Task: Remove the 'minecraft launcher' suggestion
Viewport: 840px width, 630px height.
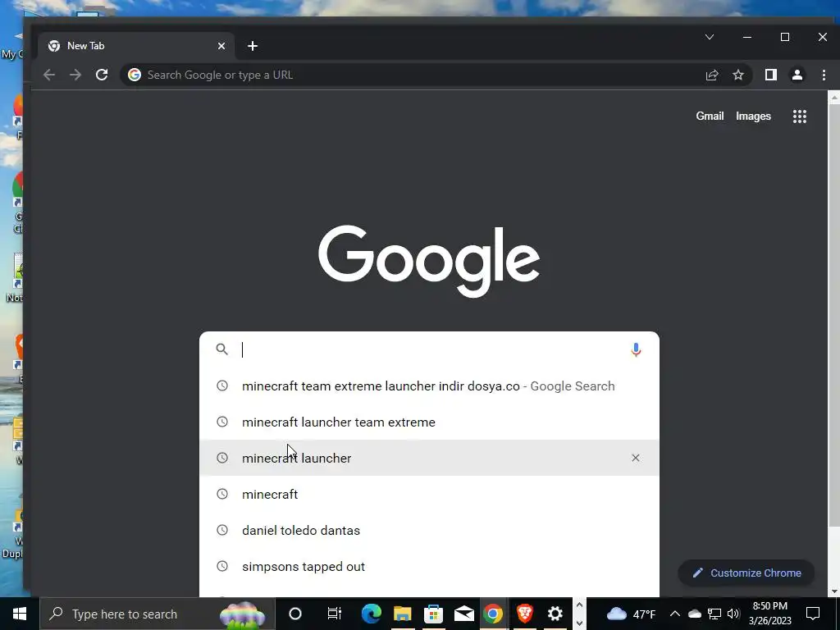Action: click(636, 458)
